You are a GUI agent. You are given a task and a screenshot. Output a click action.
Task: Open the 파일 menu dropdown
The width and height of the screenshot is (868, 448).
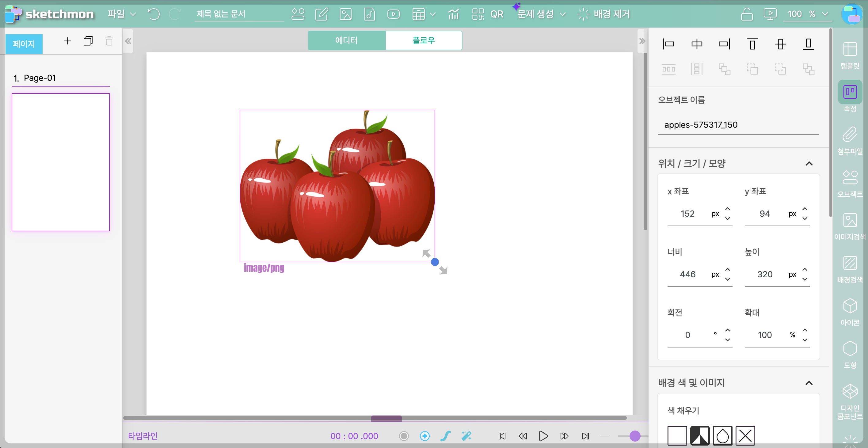(x=121, y=14)
